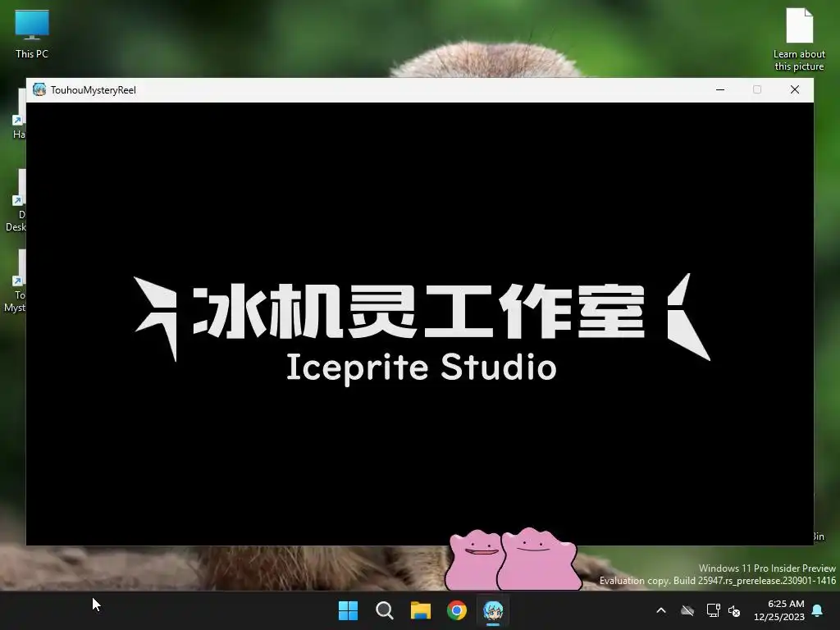Click the Iceprite Studio splash logo
The image size is (840, 630).
[422, 329]
